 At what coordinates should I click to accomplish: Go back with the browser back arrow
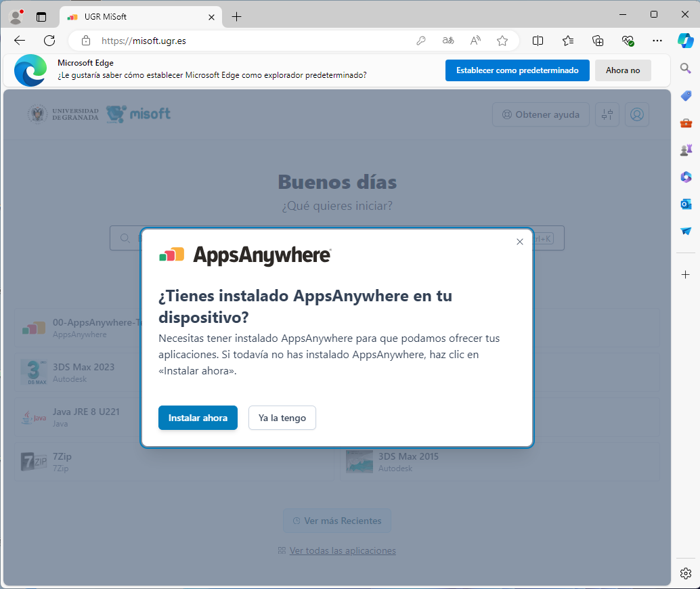pos(20,41)
